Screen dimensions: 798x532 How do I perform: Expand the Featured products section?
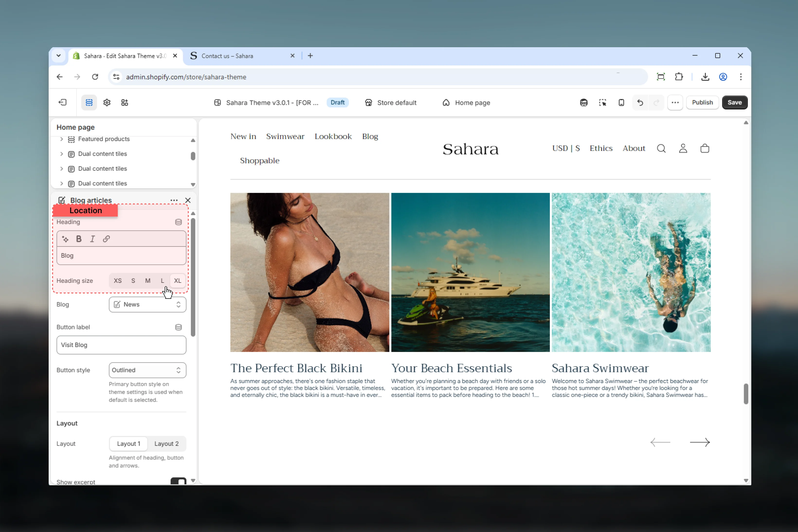click(x=61, y=139)
